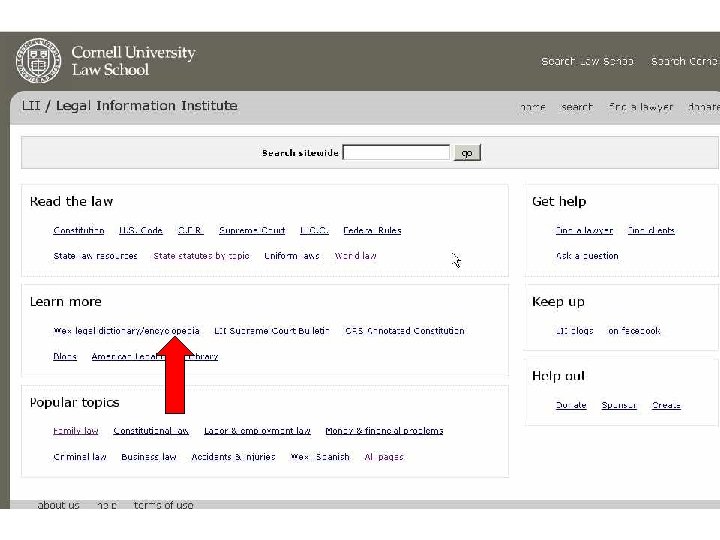Open about us in the footer
Viewport: 720px width, 540px height.
coord(58,505)
